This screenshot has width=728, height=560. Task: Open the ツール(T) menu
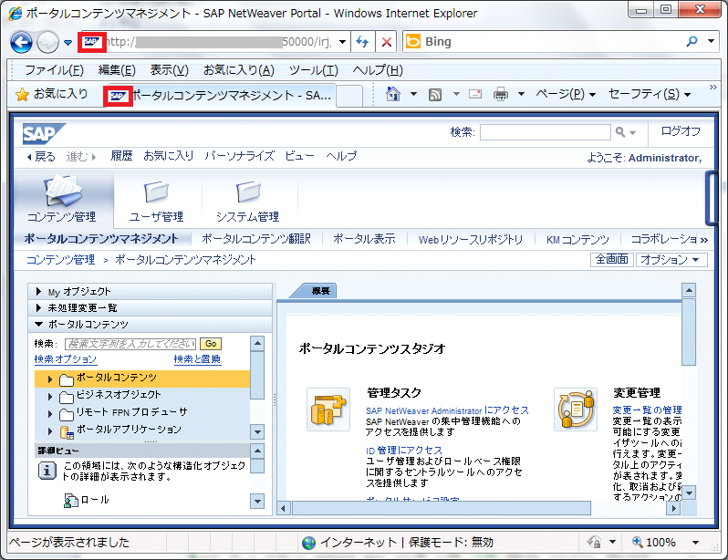click(314, 70)
